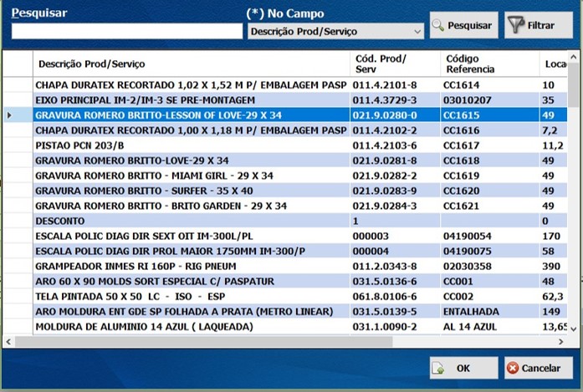Image resolution: width=583 pixels, height=392 pixels.
Task: Select row GRAVURA ROMERO BRITTO - BRITO GARDEN
Action: click(x=299, y=206)
